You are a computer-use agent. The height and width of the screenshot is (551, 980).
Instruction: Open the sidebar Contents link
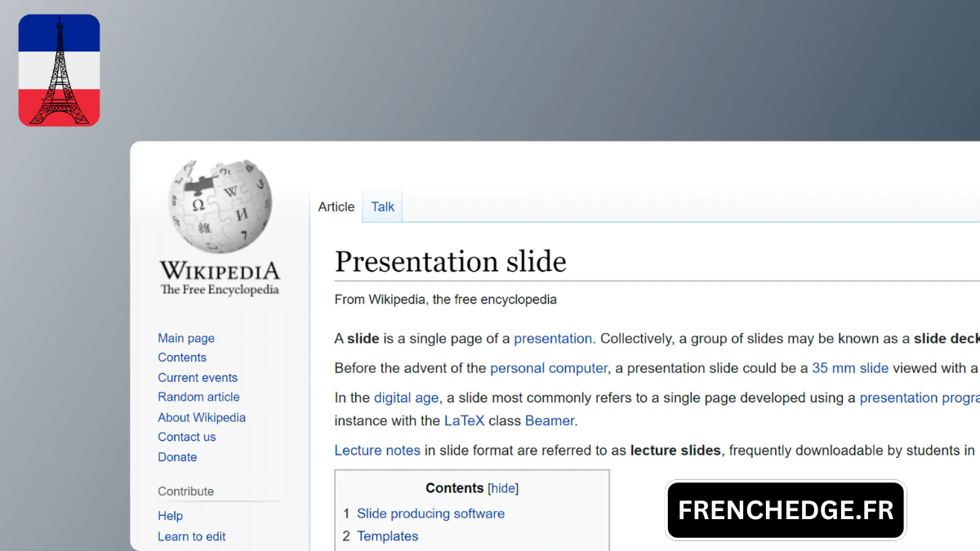click(x=182, y=358)
